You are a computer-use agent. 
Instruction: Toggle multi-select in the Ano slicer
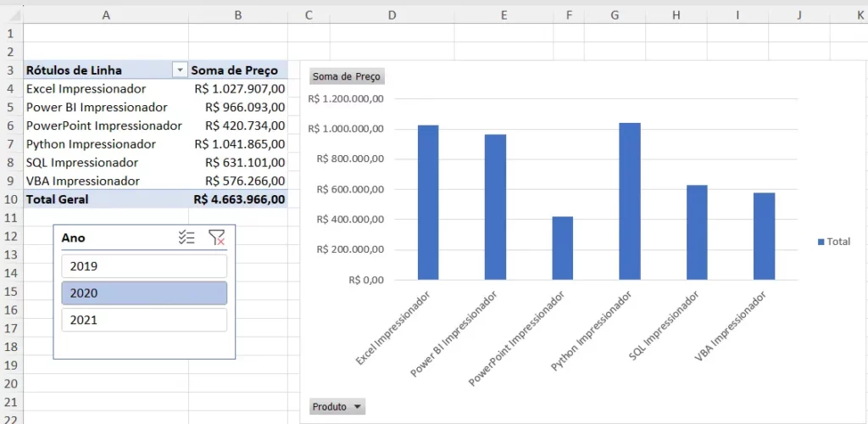pyautogui.click(x=186, y=237)
